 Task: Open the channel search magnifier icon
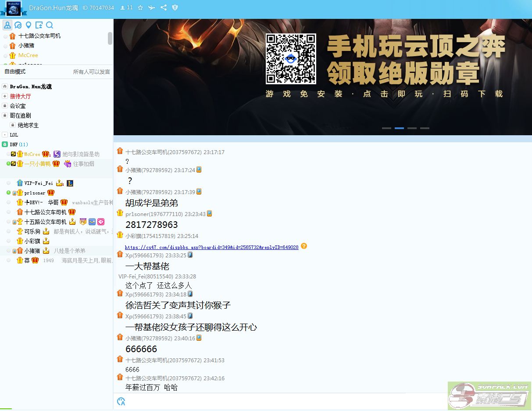[x=50, y=25]
